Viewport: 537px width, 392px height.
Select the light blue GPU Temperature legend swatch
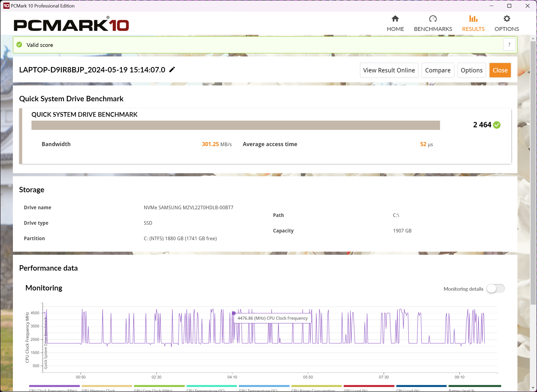[x=264, y=386]
